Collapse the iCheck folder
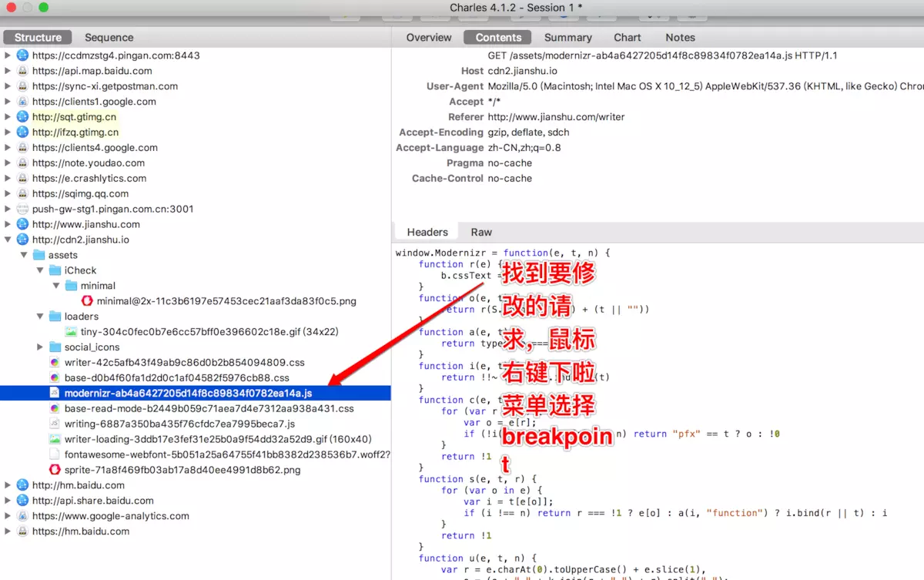Viewport: 924px width, 580px height. tap(40, 270)
